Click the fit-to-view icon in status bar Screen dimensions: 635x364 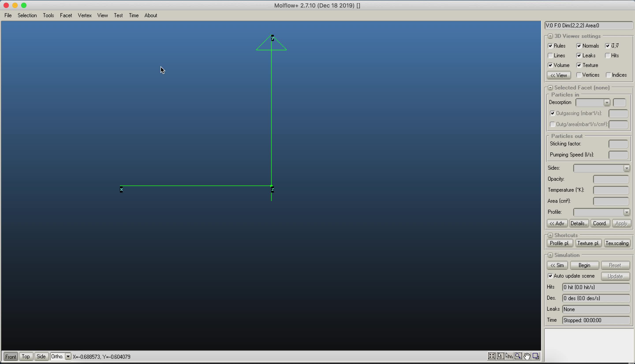tap(491, 356)
